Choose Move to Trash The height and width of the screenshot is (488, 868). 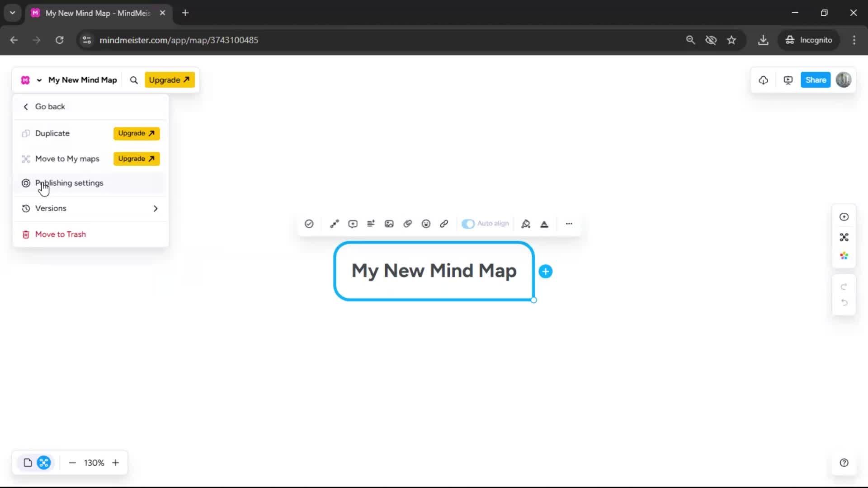click(x=90, y=234)
